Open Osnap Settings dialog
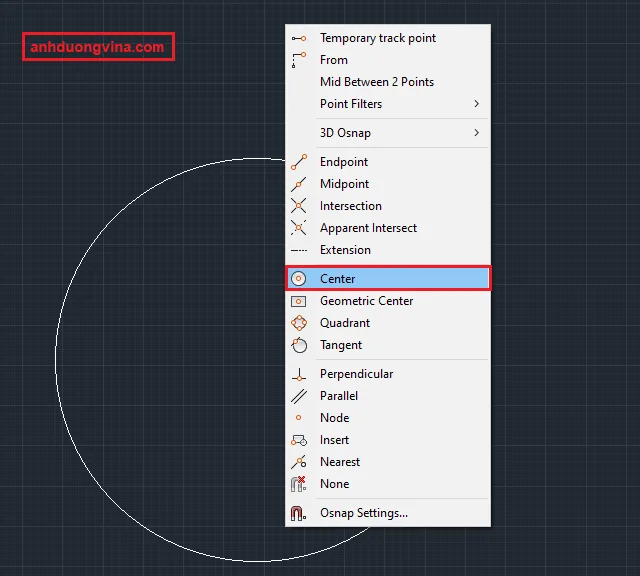This screenshot has width=640, height=576. [363, 513]
